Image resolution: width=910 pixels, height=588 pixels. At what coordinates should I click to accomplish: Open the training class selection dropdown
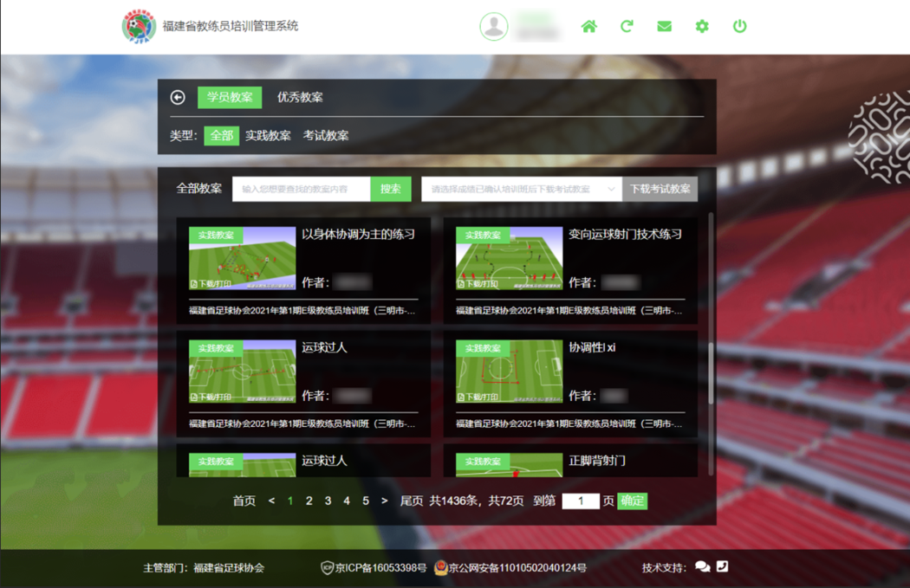click(x=522, y=189)
